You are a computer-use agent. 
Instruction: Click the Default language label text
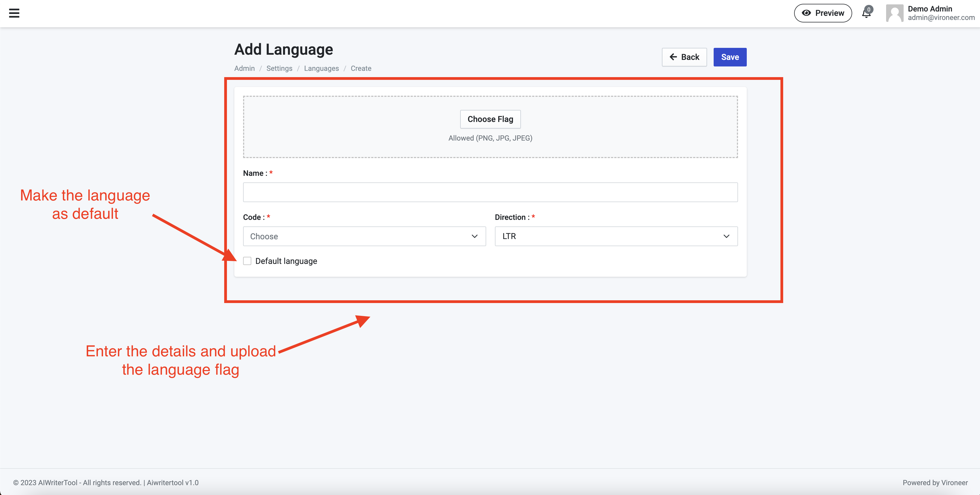coord(286,261)
